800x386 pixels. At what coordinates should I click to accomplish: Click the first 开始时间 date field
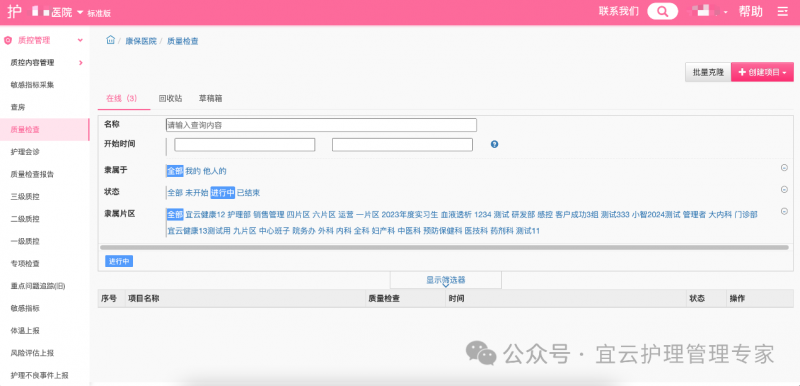(x=245, y=145)
